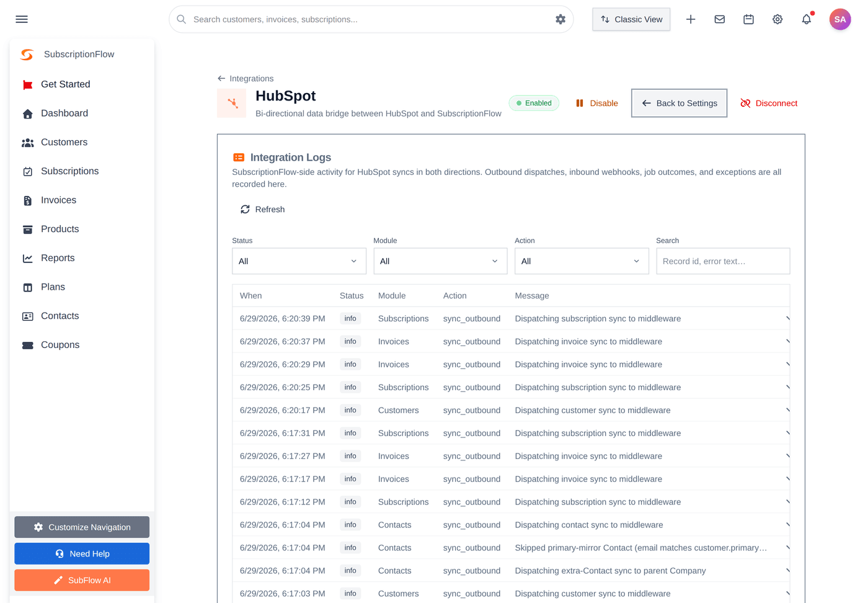Disable the HubSpot integration
The image size is (868, 603).
(596, 103)
